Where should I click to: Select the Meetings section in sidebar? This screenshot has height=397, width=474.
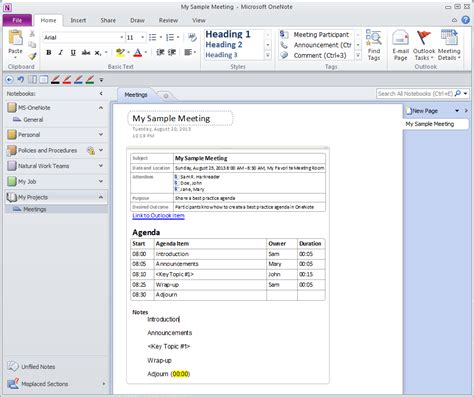tap(35, 209)
